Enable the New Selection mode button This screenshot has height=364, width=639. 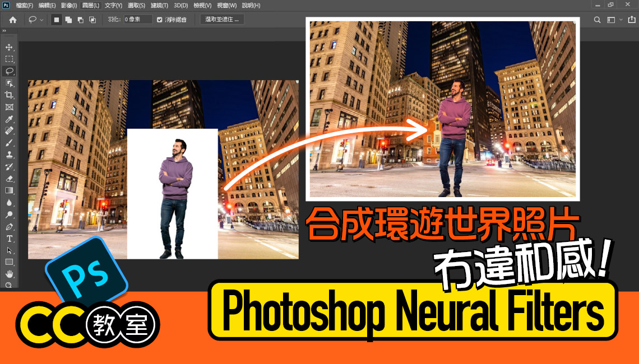[x=56, y=20]
